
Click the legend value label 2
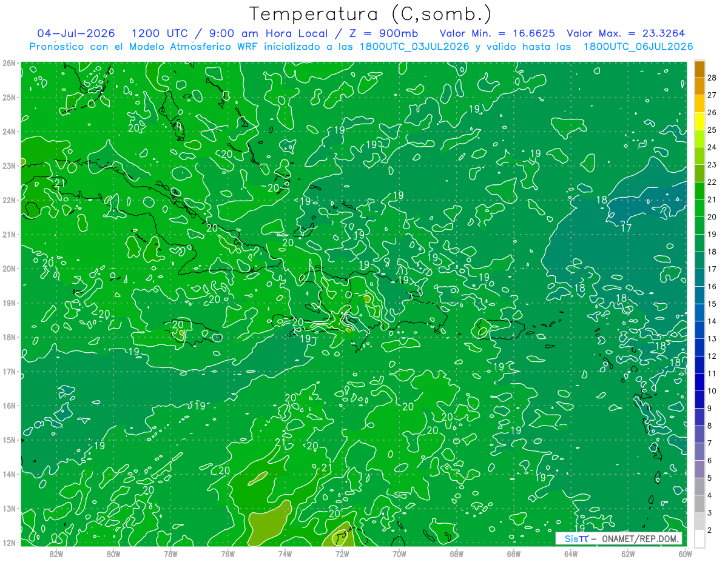click(710, 530)
